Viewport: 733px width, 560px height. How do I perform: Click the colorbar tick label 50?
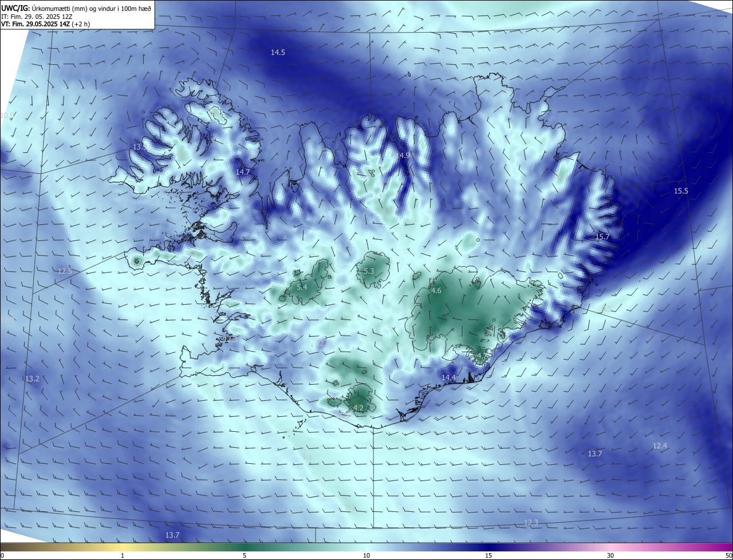click(x=728, y=555)
